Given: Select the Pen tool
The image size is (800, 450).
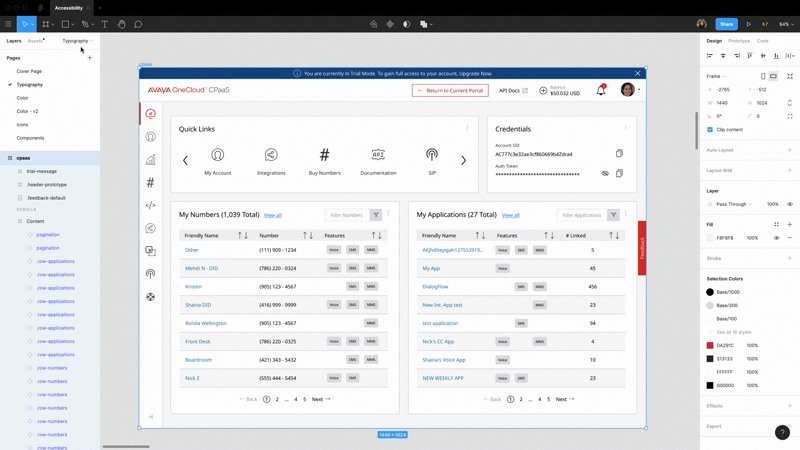Looking at the screenshot, I should click(86, 24).
